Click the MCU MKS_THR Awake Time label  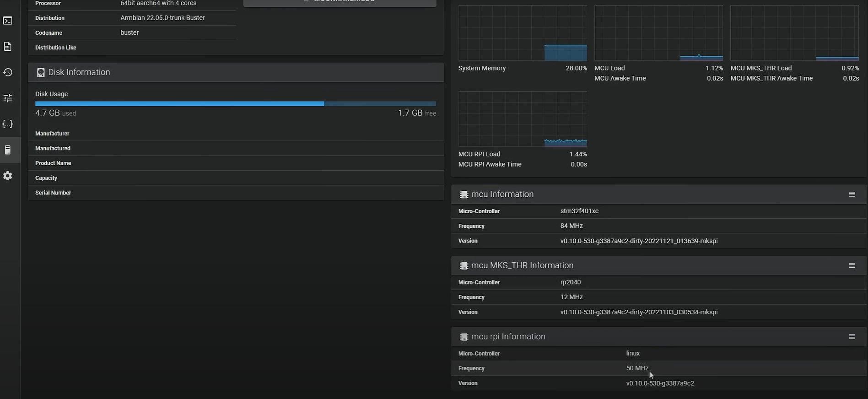[x=772, y=78]
